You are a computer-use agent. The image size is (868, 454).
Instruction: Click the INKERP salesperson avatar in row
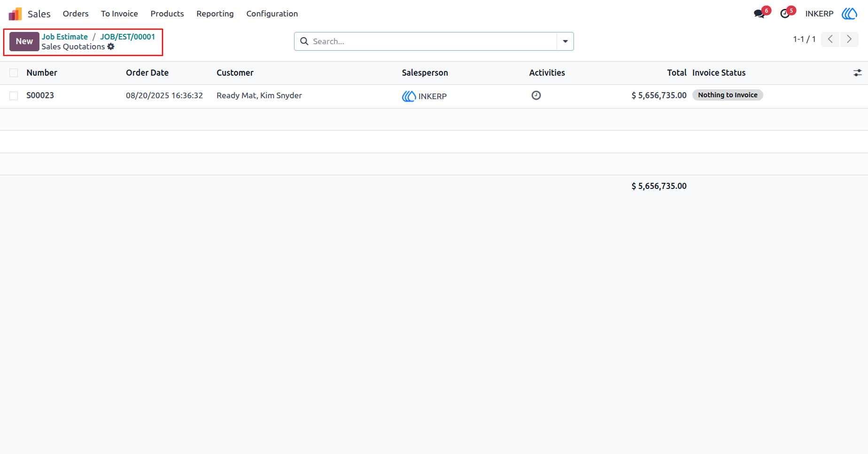409,96
